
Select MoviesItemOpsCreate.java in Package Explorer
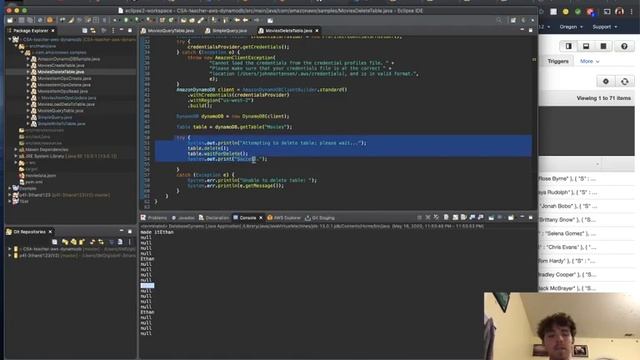pyautogui.click(x=64, y=78)
